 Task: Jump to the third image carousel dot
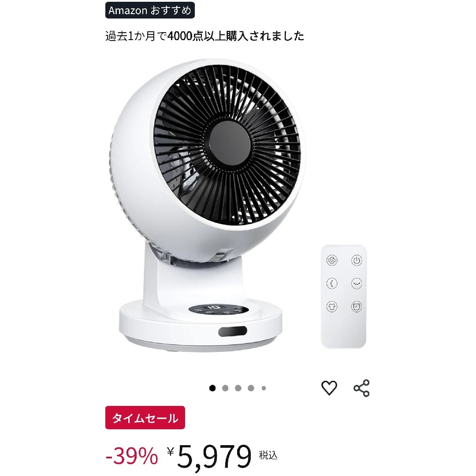click(238, 388)
